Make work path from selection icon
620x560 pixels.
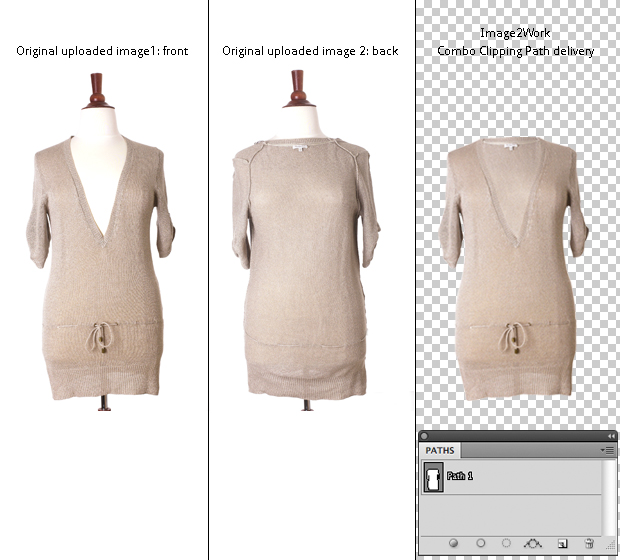click(x=533, y=544)
